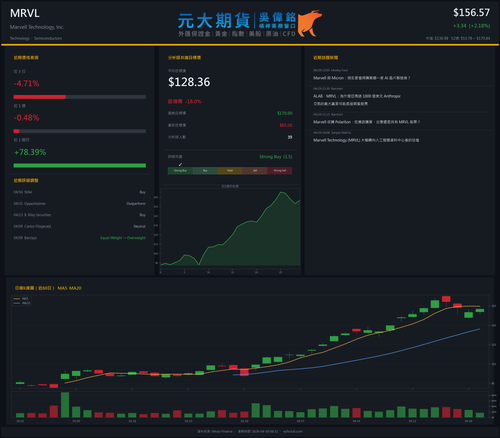The height and width of the screenshot is (438, 500).
Task: Click the +78.39% one-month performance value
Action: click(x=30, y=152)
